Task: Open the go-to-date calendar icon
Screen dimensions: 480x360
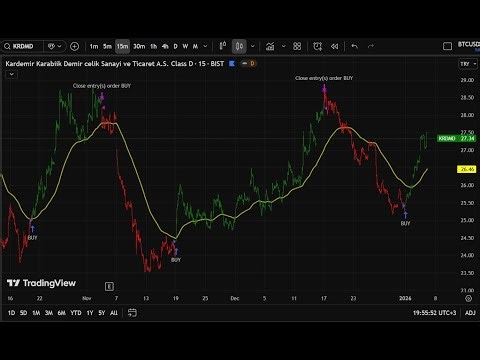Action: (132, 313)
